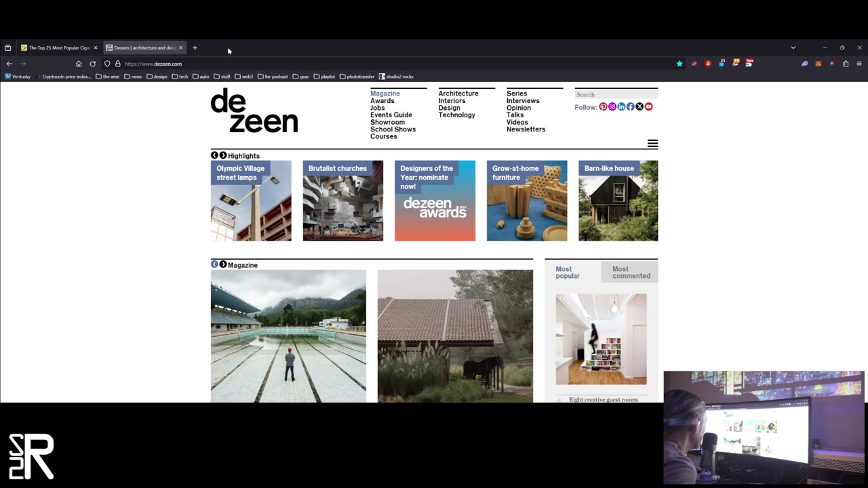
Task: Open the Barn-like house highlight
Action: point(618,201)
